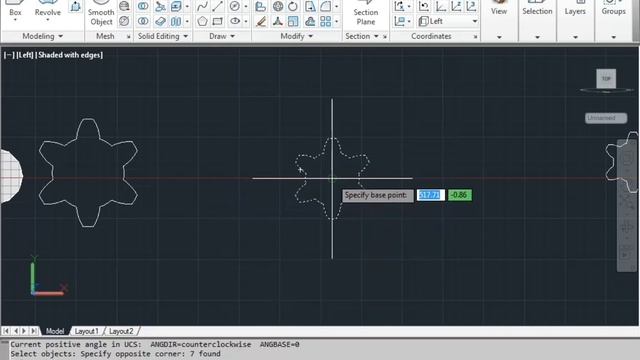
Task: Select the Spline curve tool
Action: 202,6
